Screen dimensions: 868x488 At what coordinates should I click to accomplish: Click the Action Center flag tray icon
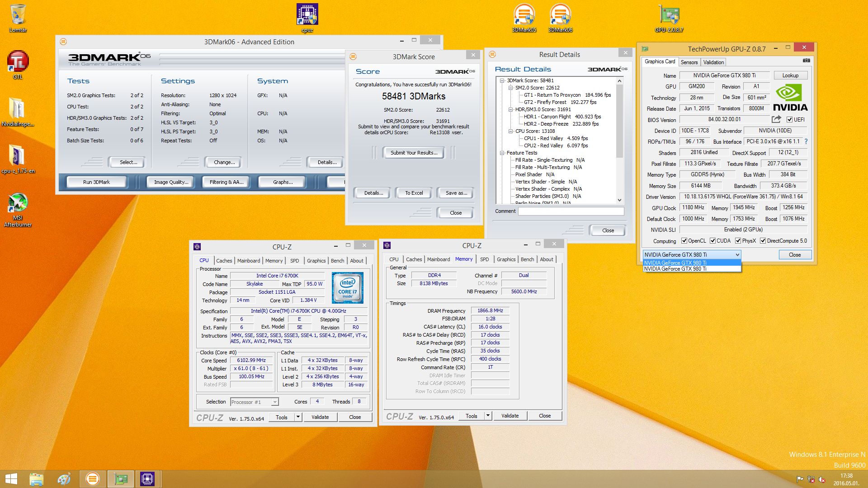click(x=800, y=479)
